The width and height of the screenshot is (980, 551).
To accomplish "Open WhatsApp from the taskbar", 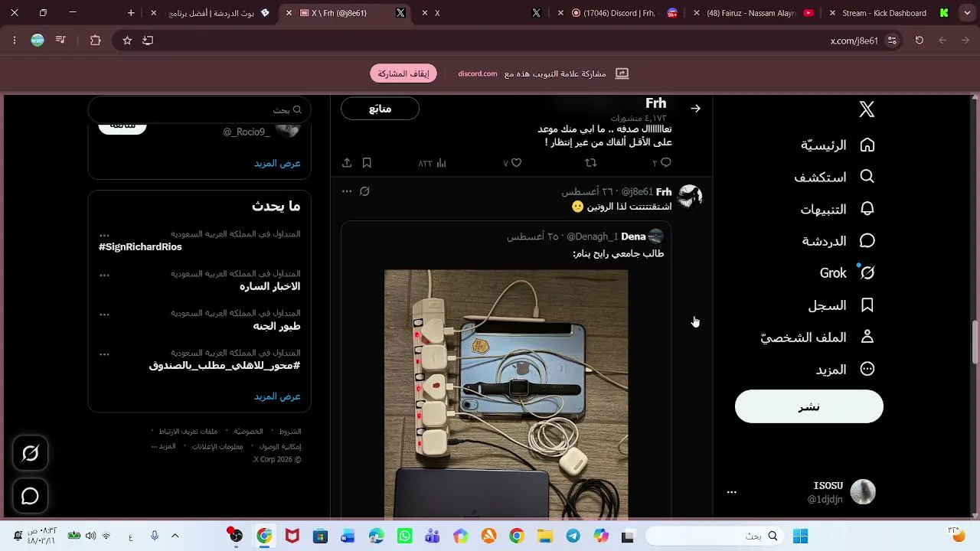I will coord(404,536).
